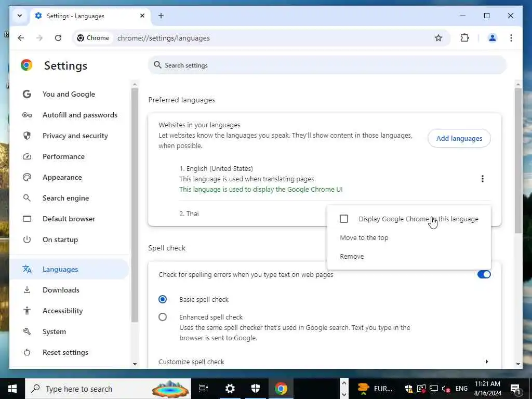Open You and Google settings
Image resolution: width=532 pixels, height=399 pixels.
[69, 94]
